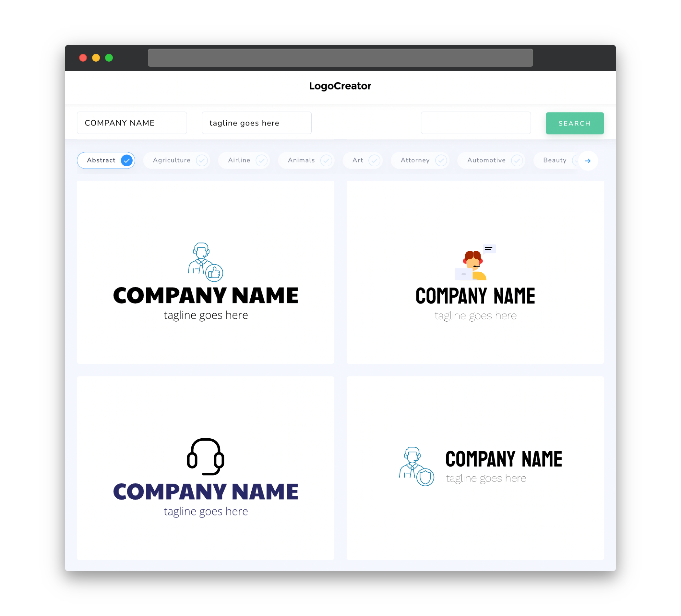Toggle the Airline category filter
The image size is (681, 616).
point(246,160)
